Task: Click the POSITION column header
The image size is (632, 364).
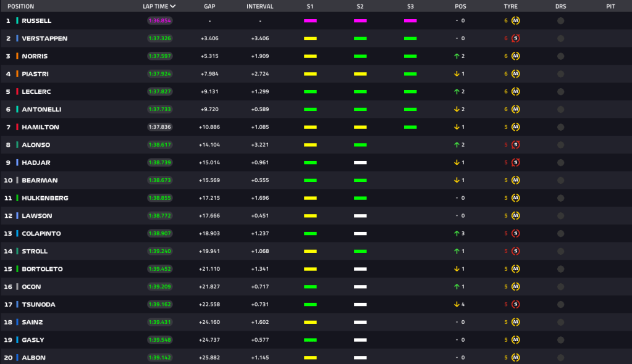Action: (20, 6)
